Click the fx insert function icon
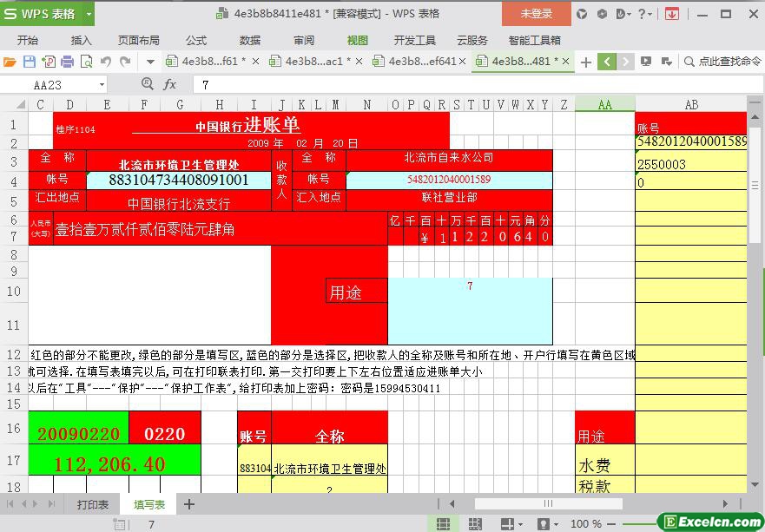 170,84
